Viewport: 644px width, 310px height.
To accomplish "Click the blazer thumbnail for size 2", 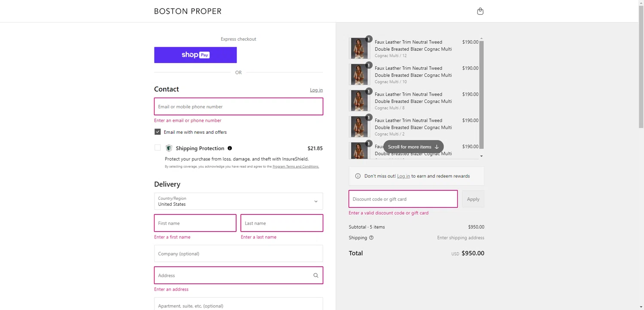I will (359, 127).
